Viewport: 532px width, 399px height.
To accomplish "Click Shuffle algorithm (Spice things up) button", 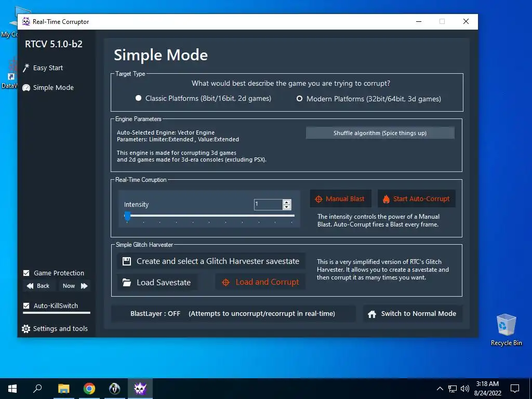I will (x=380, y=133).
